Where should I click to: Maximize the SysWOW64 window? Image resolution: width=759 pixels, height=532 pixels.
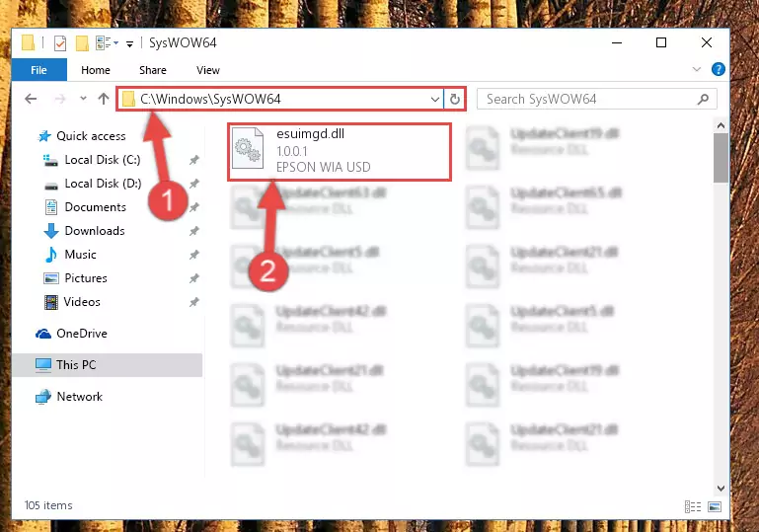(x=660, y=42)
